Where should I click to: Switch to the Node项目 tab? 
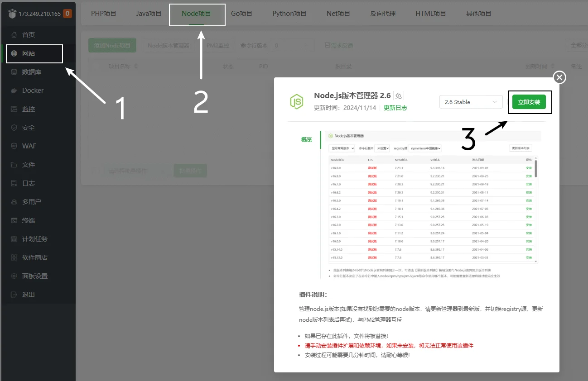click(196, 14)
